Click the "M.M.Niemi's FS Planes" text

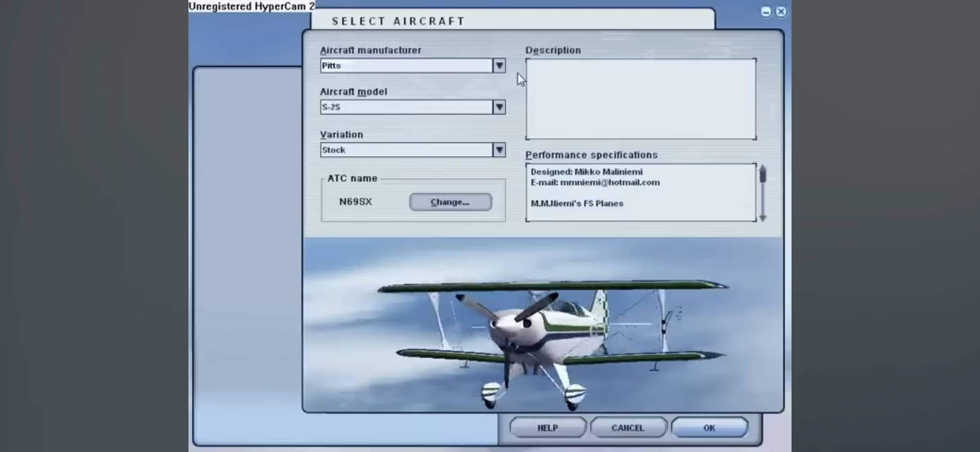tap(577, 203)
